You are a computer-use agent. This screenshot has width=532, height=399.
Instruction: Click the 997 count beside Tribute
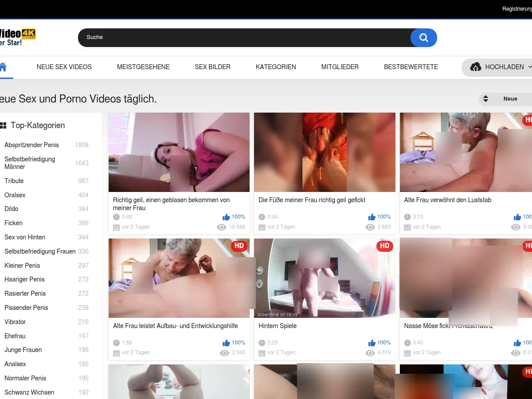pyautogui.click(x=83, y=181)
